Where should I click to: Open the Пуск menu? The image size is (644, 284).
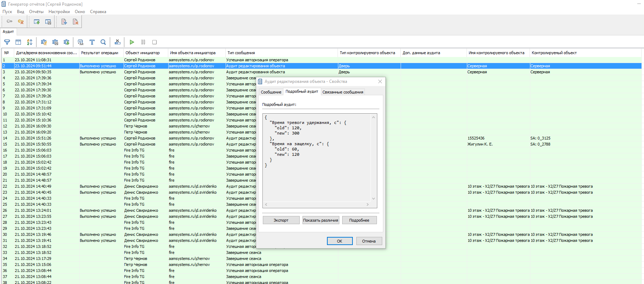point(7,12)
